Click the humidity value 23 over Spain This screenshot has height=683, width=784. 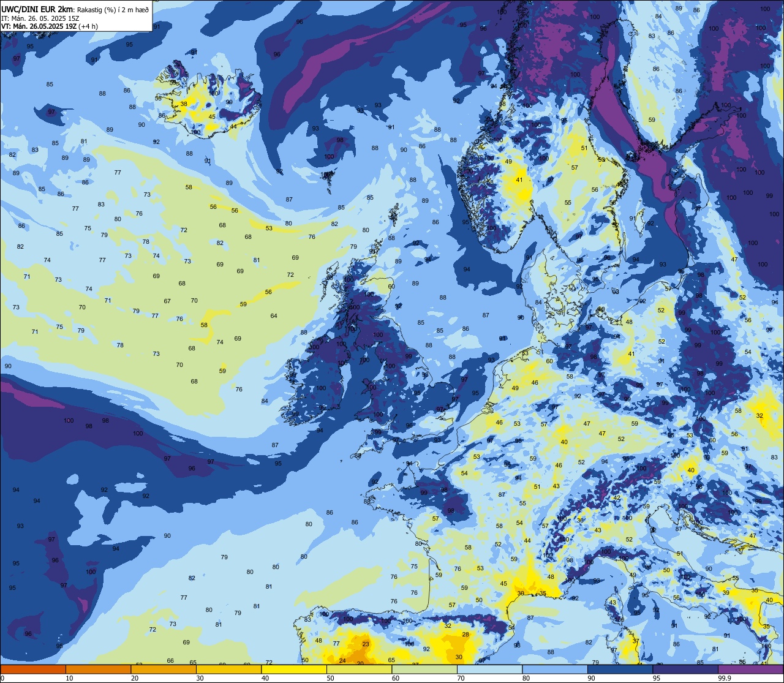pyautogui.click(x=366, y=644)
